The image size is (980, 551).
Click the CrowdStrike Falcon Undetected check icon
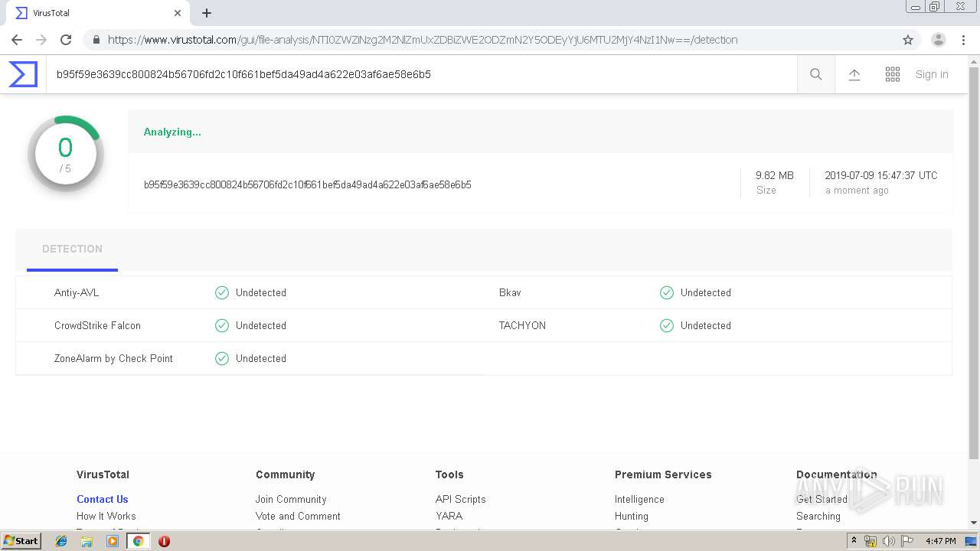[222, 325]
